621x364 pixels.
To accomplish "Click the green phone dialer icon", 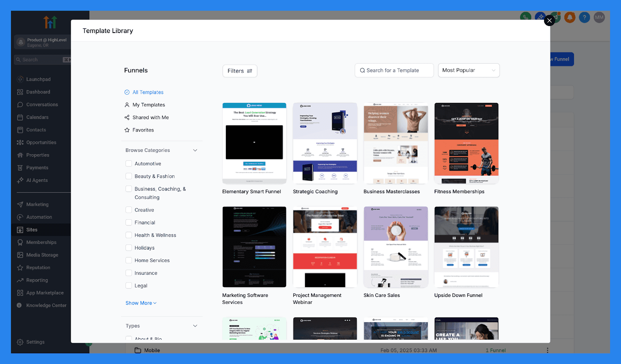I will click(x=526, y=17).
